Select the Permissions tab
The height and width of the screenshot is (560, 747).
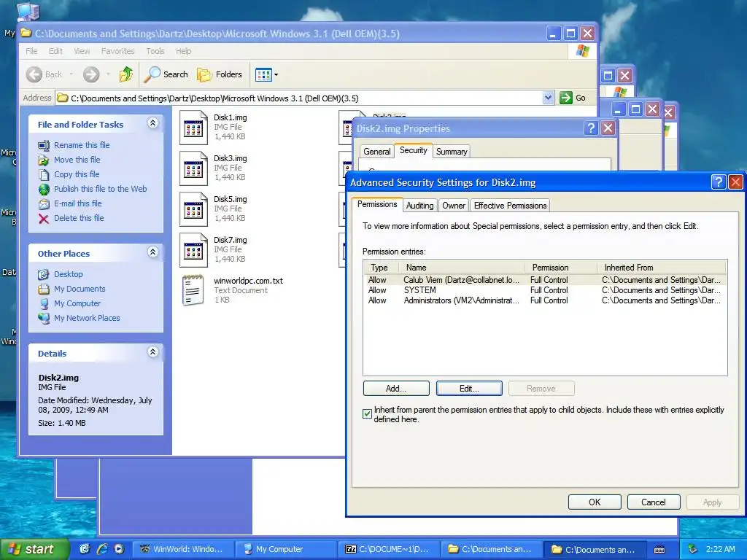pyautogui.click(x=377, y=204)
